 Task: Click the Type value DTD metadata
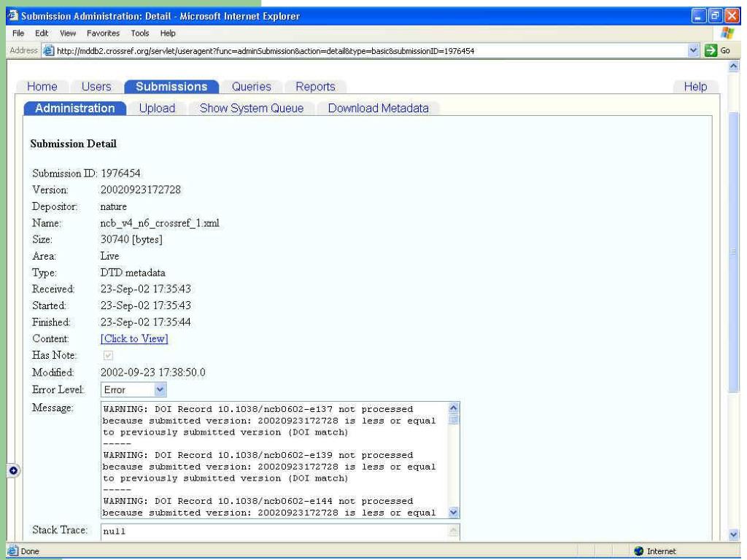point(133,273)
